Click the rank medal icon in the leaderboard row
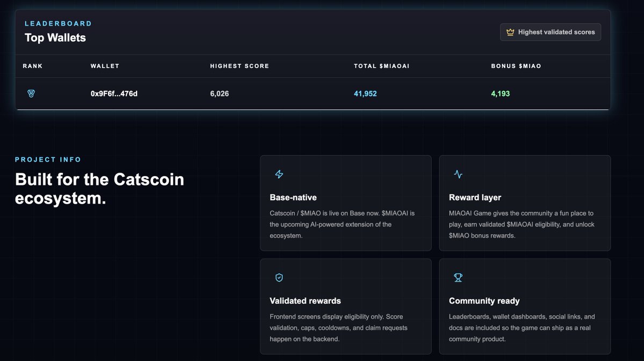 31,93
